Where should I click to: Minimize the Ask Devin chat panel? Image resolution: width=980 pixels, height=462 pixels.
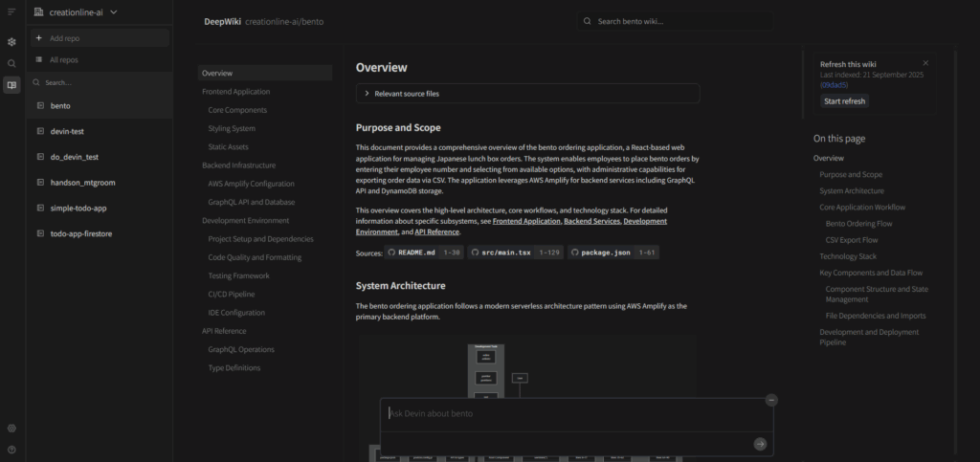click(x=771, y=400)
